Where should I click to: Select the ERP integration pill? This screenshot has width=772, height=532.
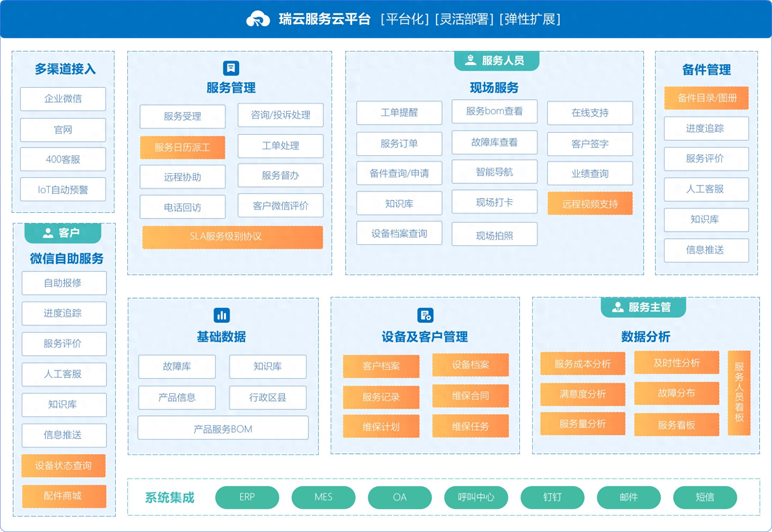tap(247, 497)
